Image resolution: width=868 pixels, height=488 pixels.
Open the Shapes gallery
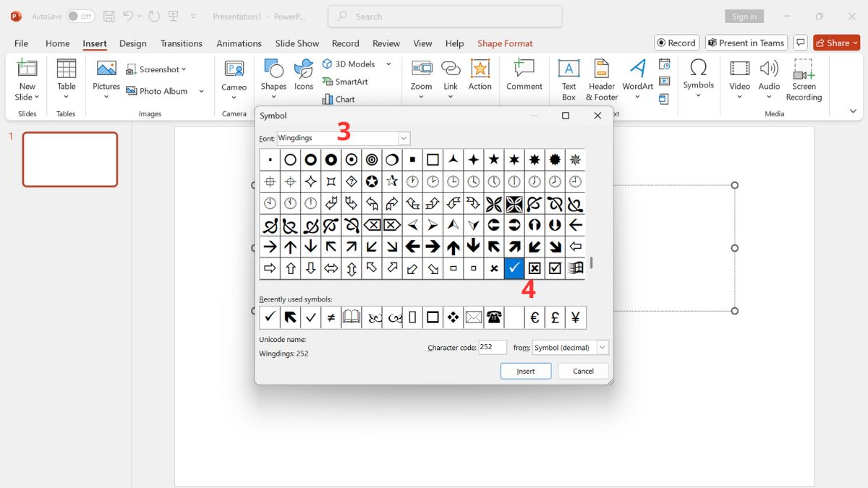pos(273,79)
